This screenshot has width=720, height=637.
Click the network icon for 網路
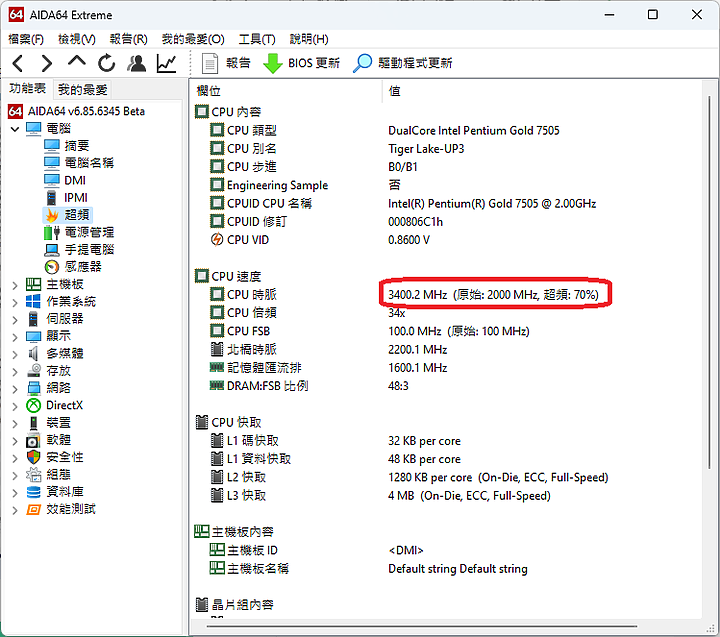coord(34,388)
